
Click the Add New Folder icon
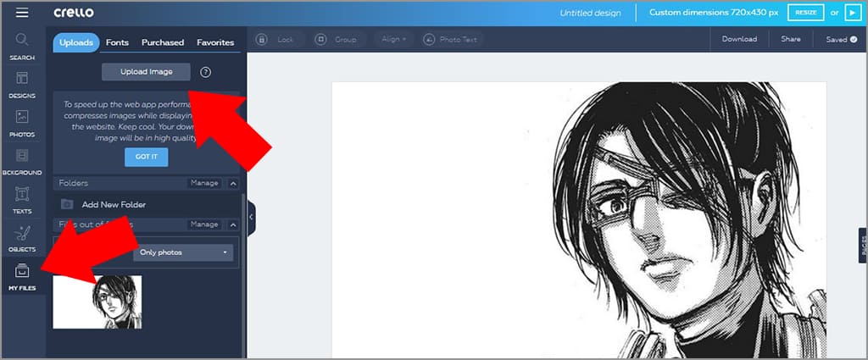click(67, 205)
